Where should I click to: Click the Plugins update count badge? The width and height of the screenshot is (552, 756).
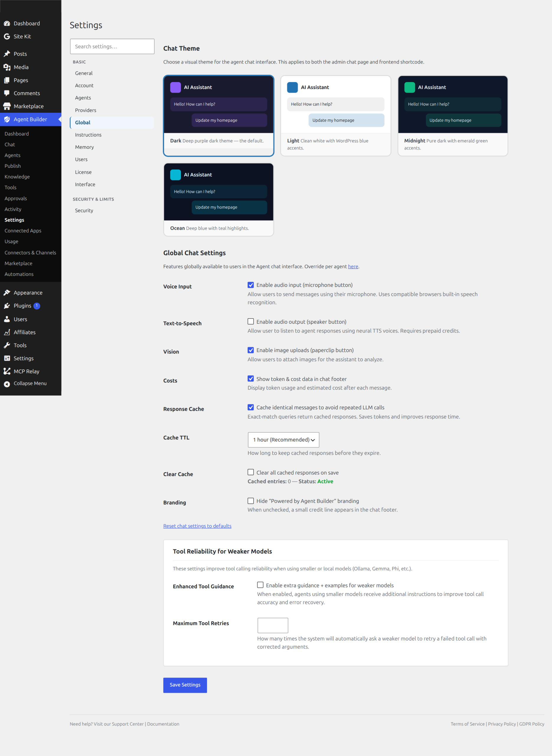(37, 306)
